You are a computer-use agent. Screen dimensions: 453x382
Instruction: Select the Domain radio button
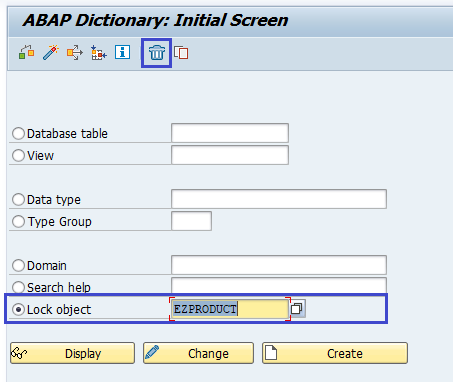click(18, 266)
